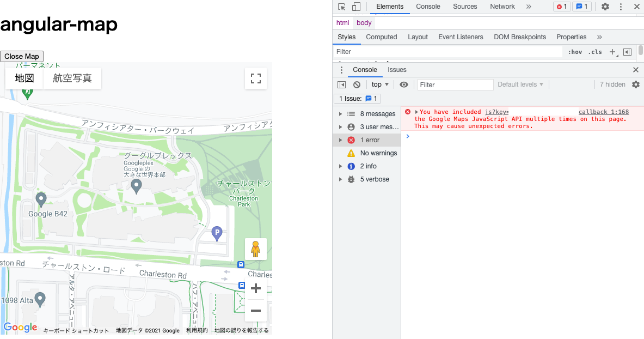
Task: Toggle the device toolbar icon
Action: (356, 7)
